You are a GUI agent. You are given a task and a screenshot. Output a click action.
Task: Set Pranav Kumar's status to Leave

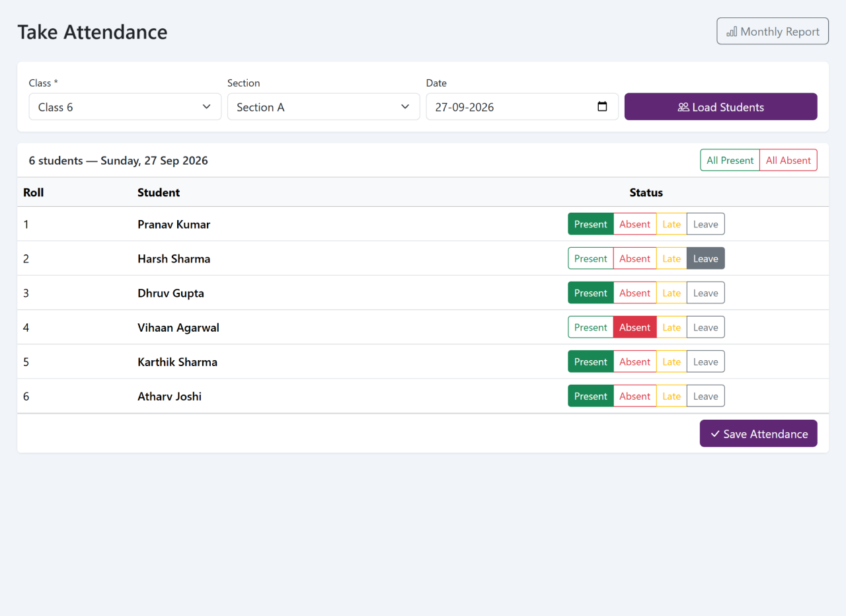(x=706, y=224)
